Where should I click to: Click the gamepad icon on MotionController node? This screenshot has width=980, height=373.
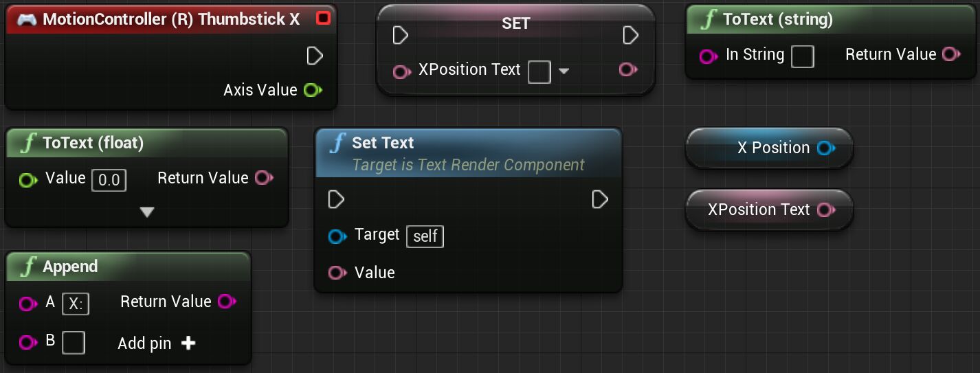click(26, 19)
